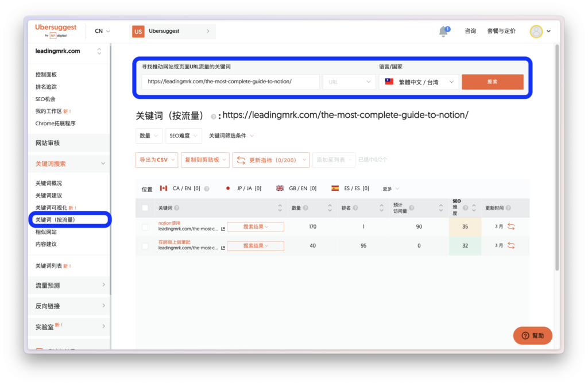Click info icon beside SEO难度 header
588x385 pixels.
pos(465,208)
